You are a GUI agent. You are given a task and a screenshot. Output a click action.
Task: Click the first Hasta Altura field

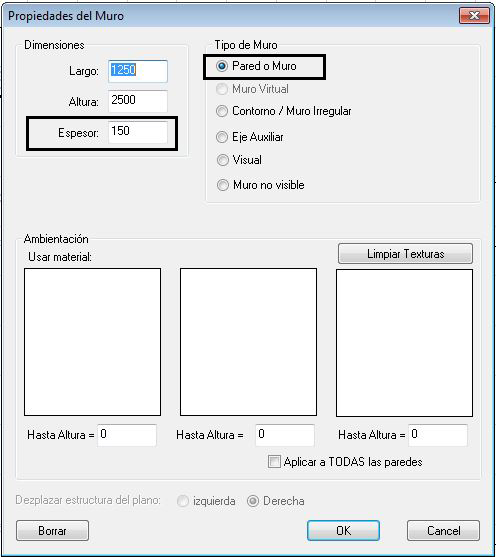click(127, 435)
